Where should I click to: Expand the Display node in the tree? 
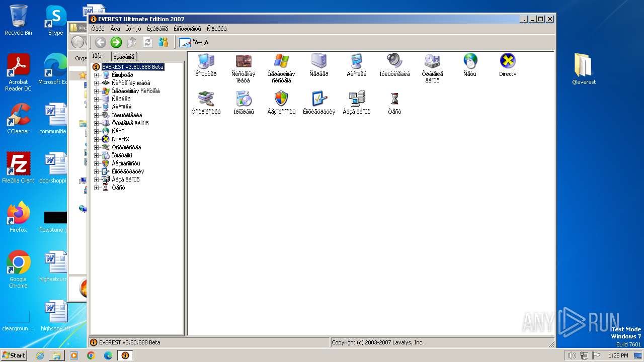[x=97, y=107]
